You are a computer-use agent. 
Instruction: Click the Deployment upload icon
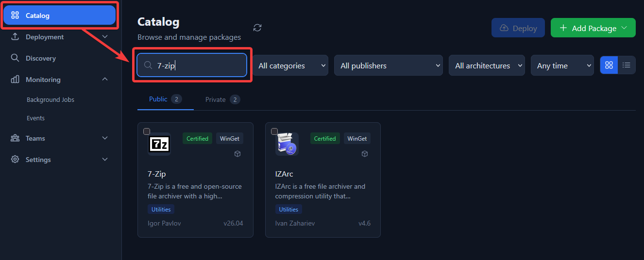pyautogui.click(x=15, y=37)
